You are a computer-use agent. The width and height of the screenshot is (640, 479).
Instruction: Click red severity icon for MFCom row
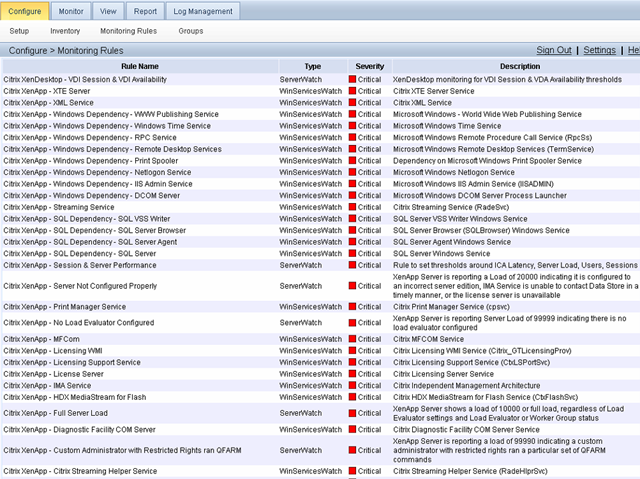(x=352, y=339)
